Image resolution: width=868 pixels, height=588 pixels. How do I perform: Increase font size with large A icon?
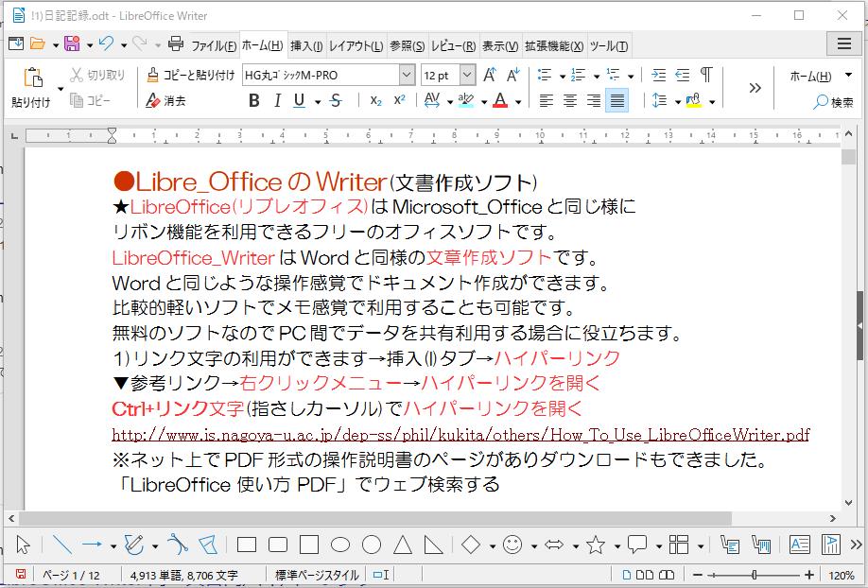point(490,75)
